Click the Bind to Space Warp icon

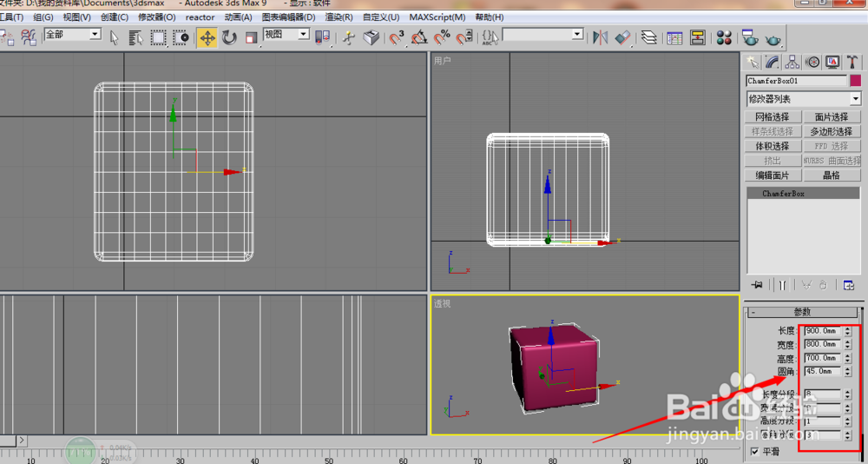(28, 37)
